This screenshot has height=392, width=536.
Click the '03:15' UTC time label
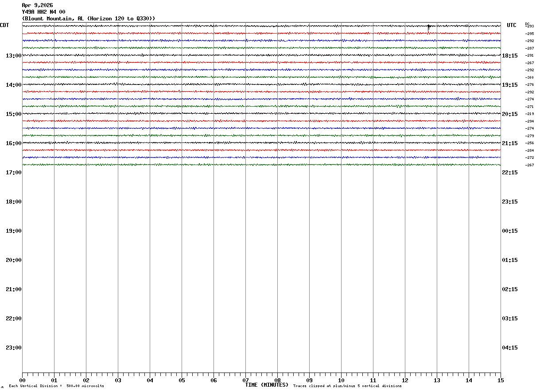pyautogui.click(x=510, y=318)
